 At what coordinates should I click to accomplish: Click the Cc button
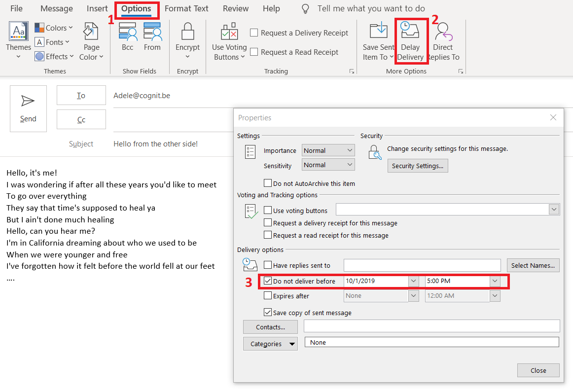coord(81,119)
